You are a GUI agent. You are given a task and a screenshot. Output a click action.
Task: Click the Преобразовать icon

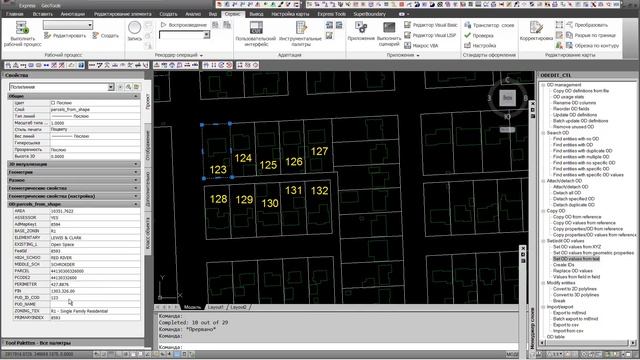[x=569, y=25]
